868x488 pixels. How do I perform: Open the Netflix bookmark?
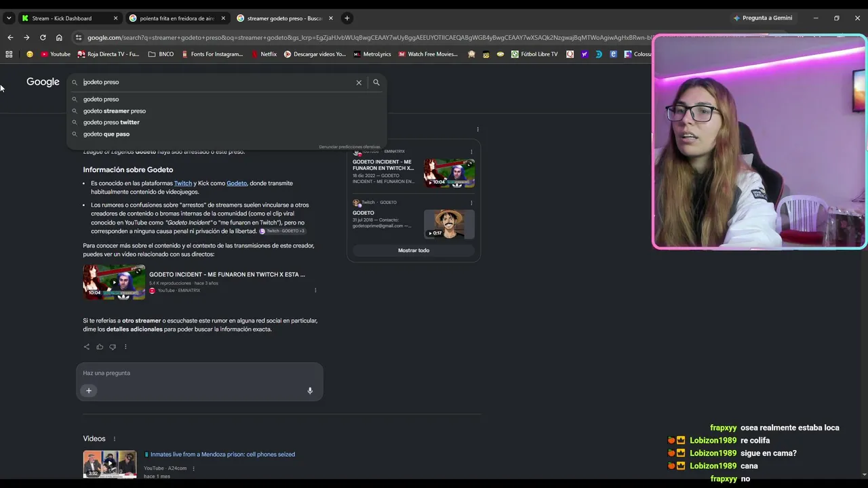click(x=264, y=54)
